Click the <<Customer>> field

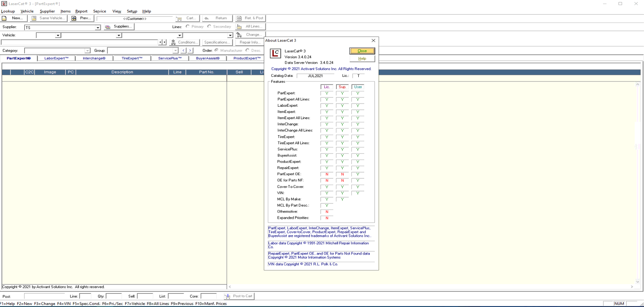[134, 19]
